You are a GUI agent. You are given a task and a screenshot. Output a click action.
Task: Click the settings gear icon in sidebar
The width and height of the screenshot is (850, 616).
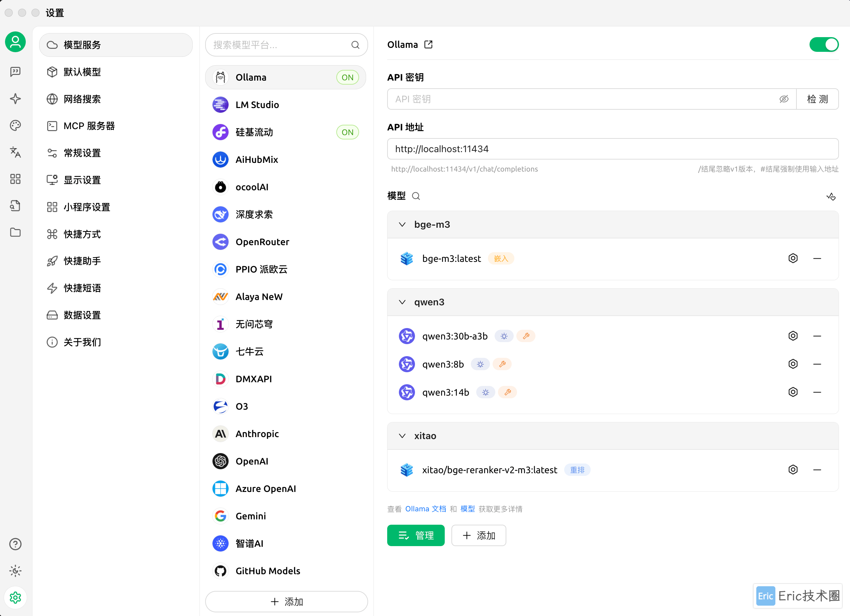pyautogui.click(x=15, y=598)
